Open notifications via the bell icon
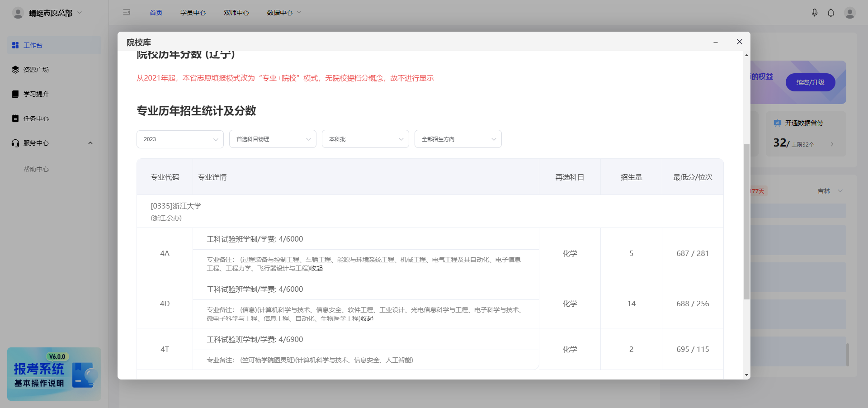The image size is (868, 408). (x=831, y=13)
